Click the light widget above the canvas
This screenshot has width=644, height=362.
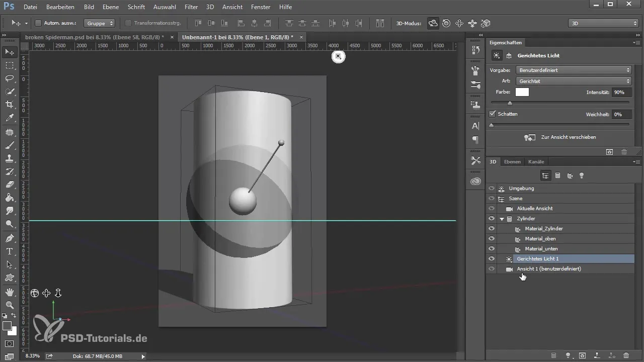[x=338, y=57]
